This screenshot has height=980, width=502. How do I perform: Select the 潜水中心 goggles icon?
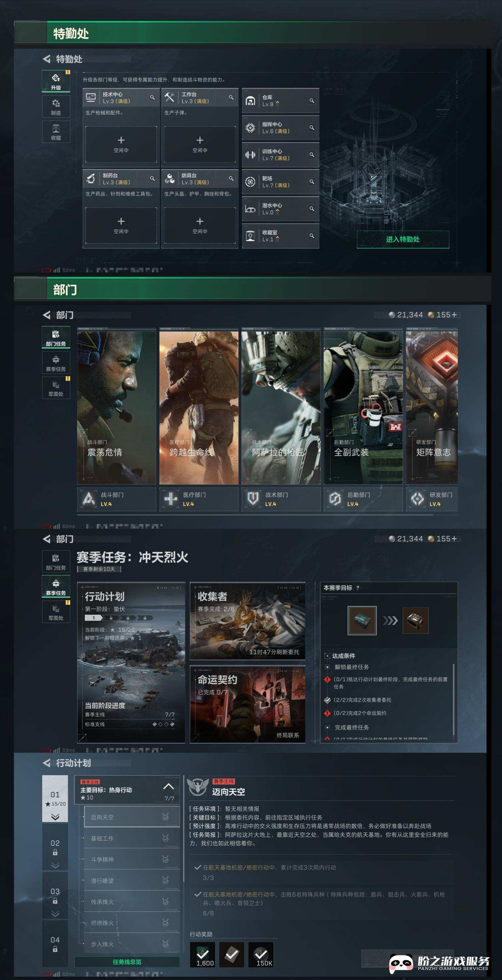[250, 209]
